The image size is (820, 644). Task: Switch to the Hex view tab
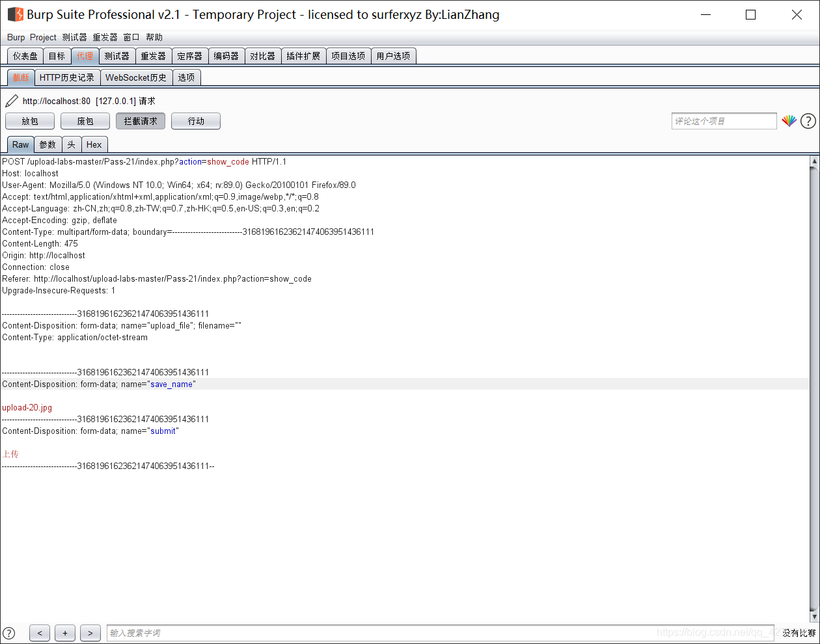pyautogui.click(x=94, y=144)
